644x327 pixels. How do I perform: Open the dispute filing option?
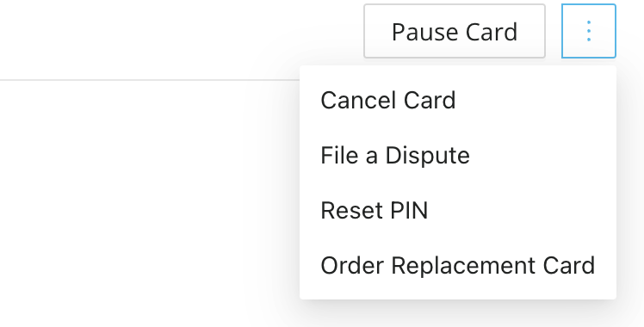tap(458, 155)
